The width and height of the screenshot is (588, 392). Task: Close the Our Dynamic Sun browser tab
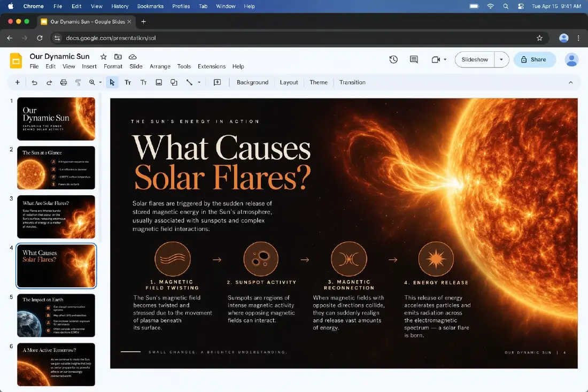(129, 22)
